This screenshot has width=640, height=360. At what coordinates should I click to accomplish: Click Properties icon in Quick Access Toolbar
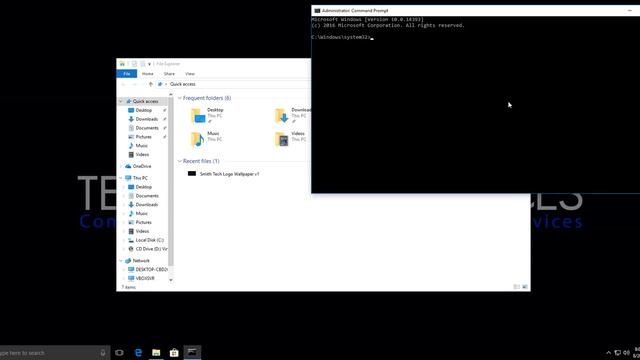tap(134, 64)
